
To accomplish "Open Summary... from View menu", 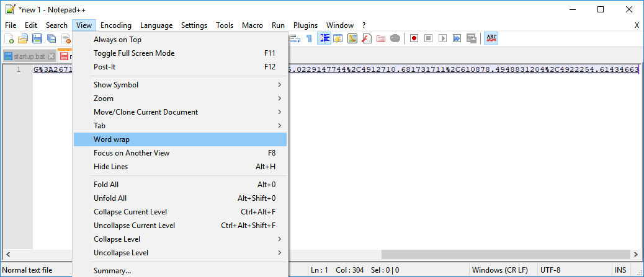I will tap(181, 271).
